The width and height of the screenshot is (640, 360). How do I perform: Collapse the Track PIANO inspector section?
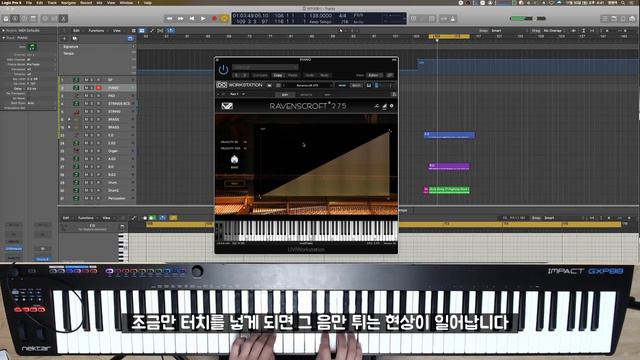click(x=3, y=38)
